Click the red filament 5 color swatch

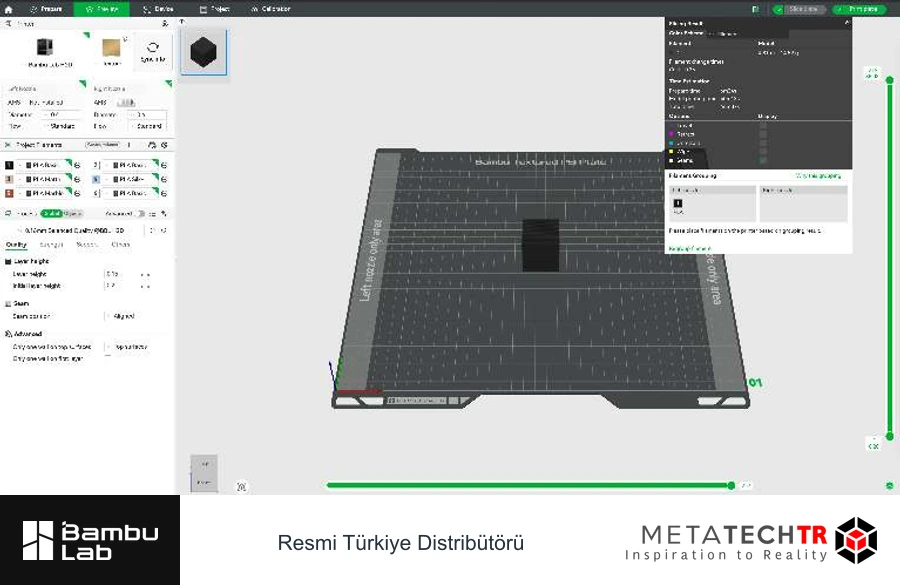pyautogui.click(x=9, y=193)
